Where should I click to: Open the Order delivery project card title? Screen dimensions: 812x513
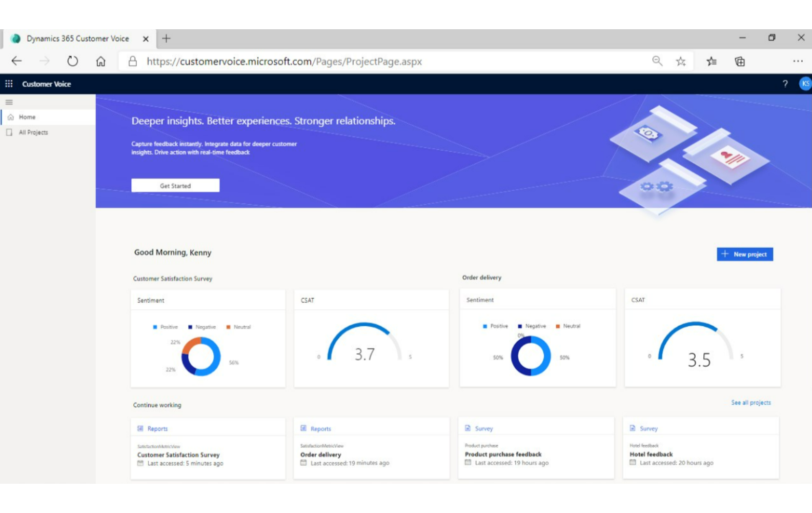click(320, 455)
